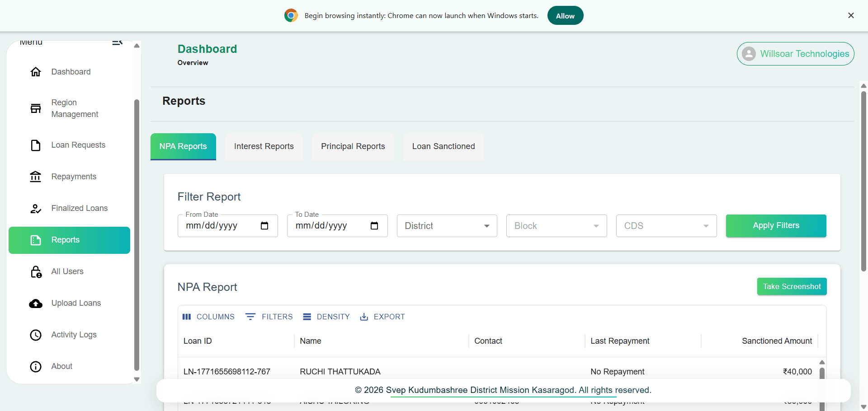The image size is (868, 411).
Task: Click the Finalized Loans person-check icon
Action: click(x=36, y=209)
